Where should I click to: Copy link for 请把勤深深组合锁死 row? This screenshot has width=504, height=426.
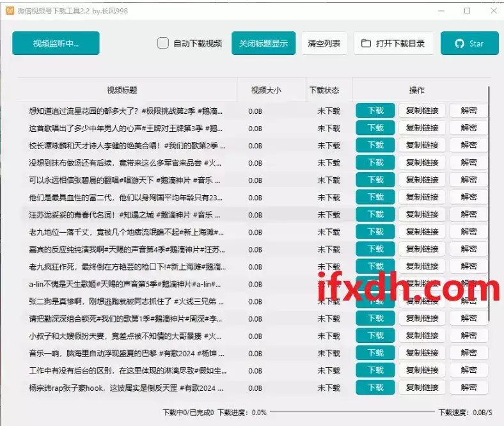click(x=422, y=319)
